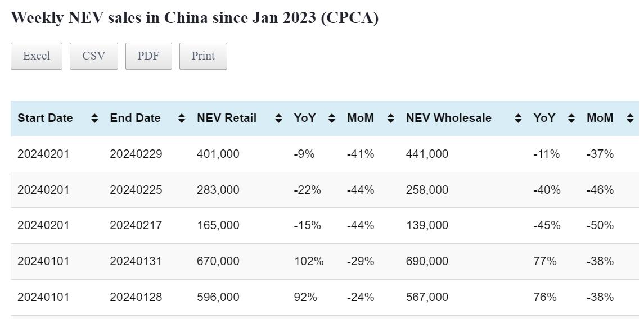
Task: Sort by NEV Retail using its arrows
Action: [278, 119]
